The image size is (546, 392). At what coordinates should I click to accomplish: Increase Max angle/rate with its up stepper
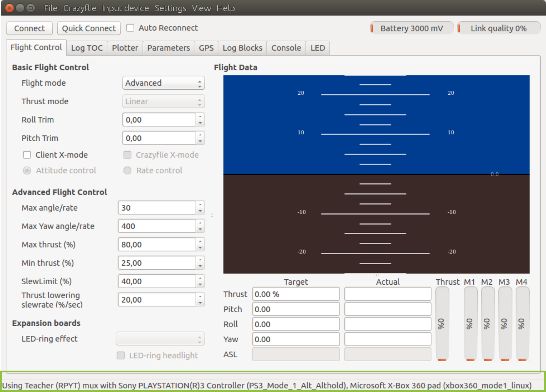200,205
